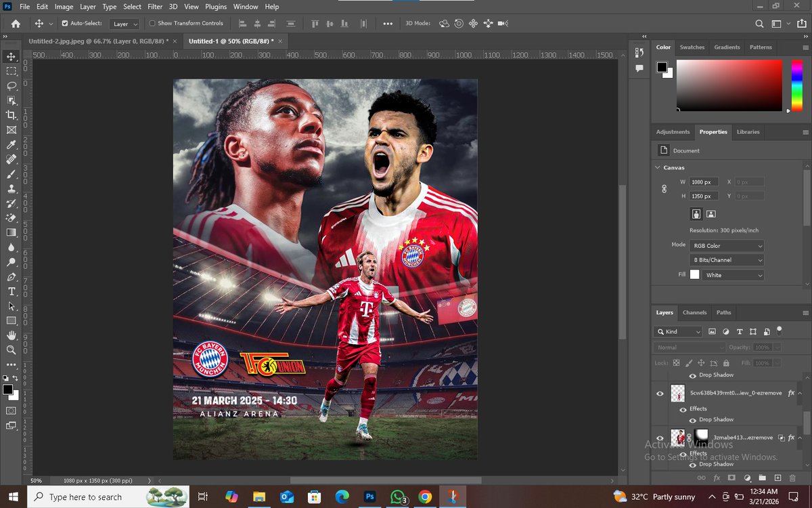Go to the Home screen icon
Image resolution: width=812 pixels, height=508 pixels.
point(16,23)
